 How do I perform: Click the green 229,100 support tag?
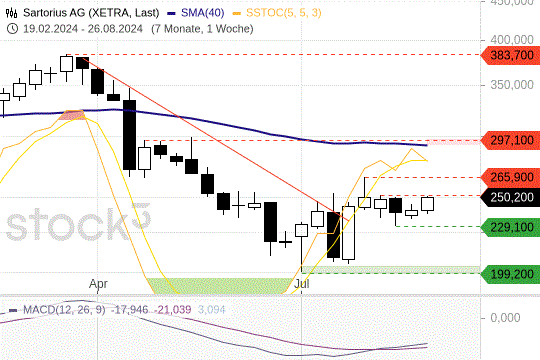click(510, 227)
